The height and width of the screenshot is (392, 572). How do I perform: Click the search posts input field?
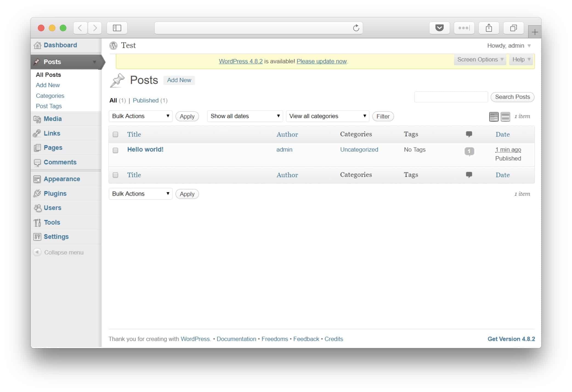click(x=451, y=97)
